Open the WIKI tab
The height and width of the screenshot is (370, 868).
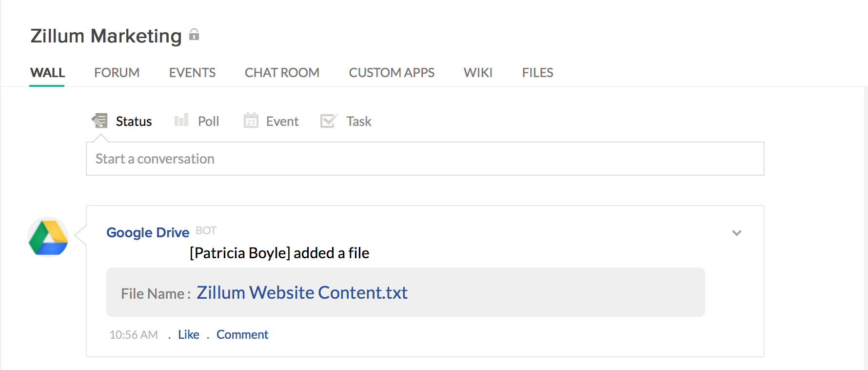coord(478,73)
